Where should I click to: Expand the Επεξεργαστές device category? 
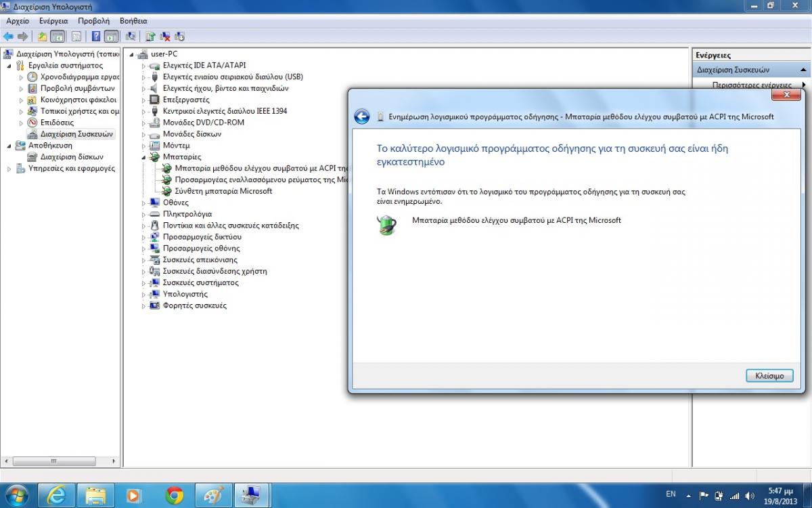click(144, 100)
